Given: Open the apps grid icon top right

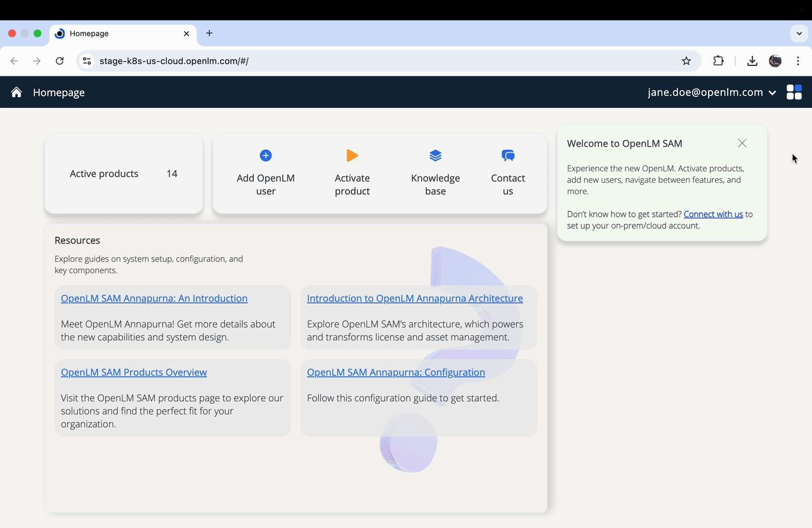Looking at the screenshot, I should 794,91.
